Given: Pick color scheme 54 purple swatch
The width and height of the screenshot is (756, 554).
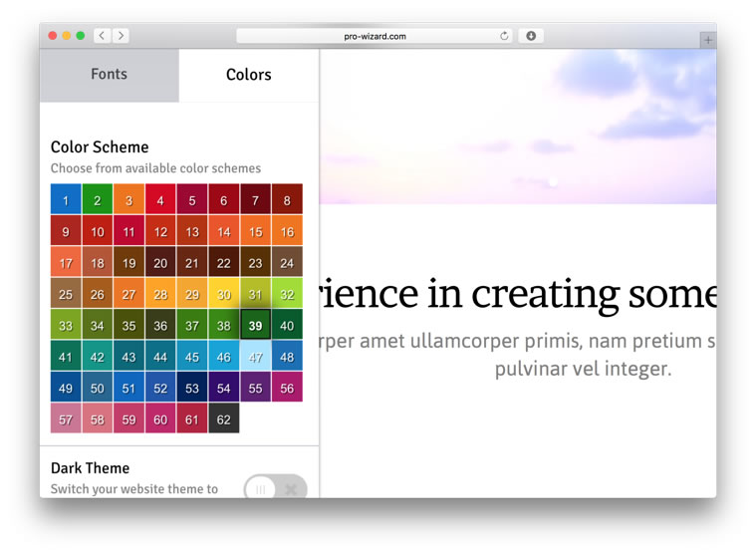Looking at the screenshot, I should 224,388.
